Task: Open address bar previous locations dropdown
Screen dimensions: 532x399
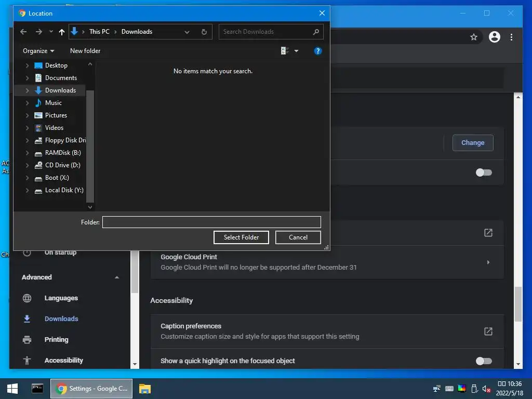Action: pos(187,32)
